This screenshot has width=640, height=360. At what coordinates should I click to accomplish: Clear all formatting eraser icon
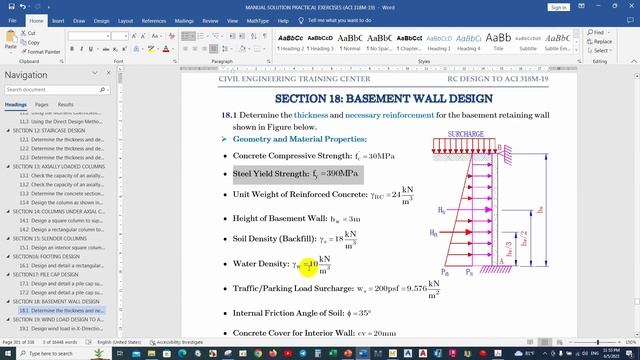171,36
